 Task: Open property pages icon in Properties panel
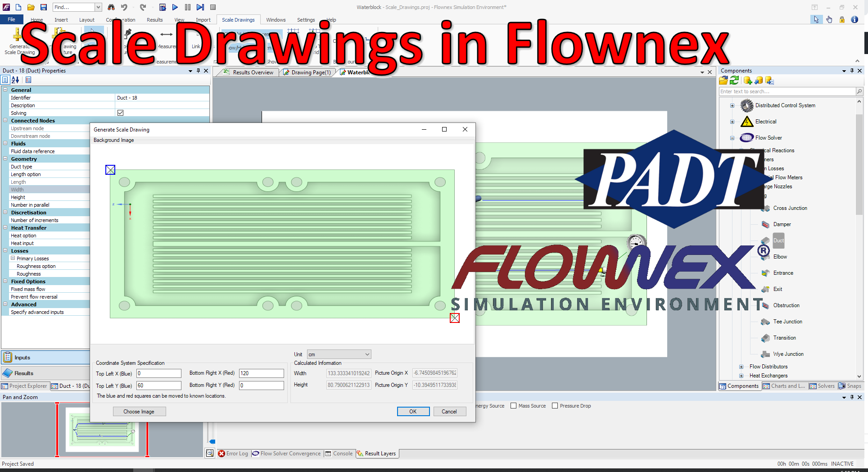tap(28, 80)
